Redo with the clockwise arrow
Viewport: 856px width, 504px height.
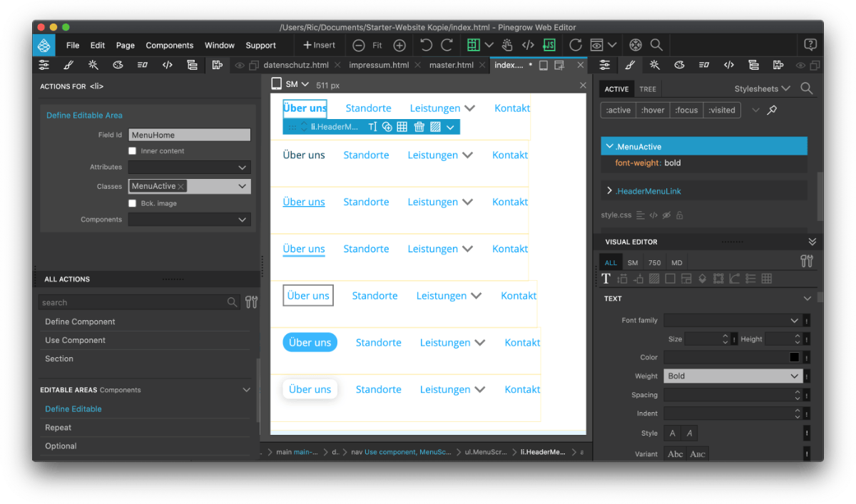coord(447,45)
